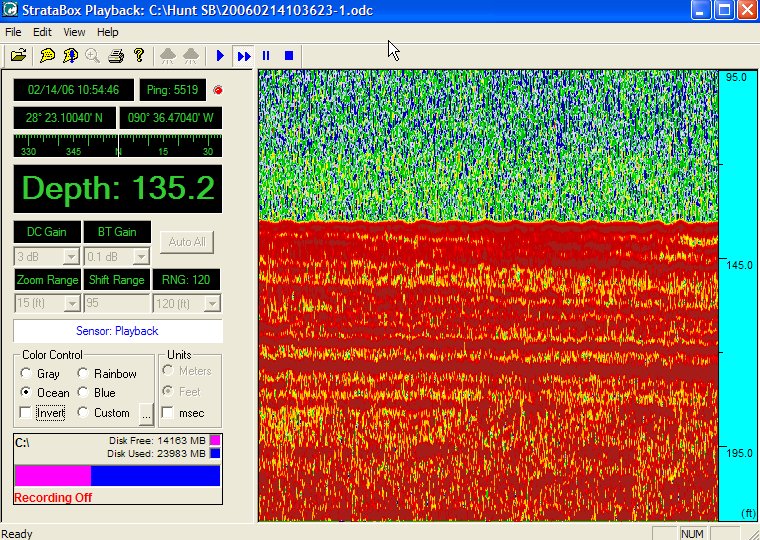Open the View menu

point(74,32)
